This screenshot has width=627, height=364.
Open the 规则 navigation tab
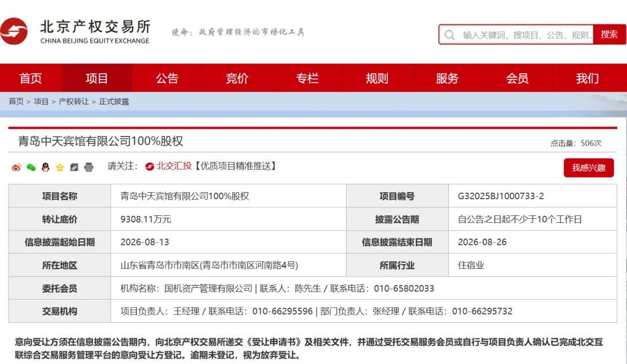coord(377,78)
